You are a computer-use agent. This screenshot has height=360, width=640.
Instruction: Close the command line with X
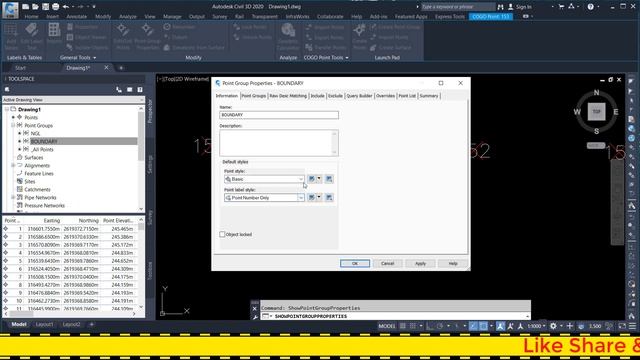click(x=254, y=309)
